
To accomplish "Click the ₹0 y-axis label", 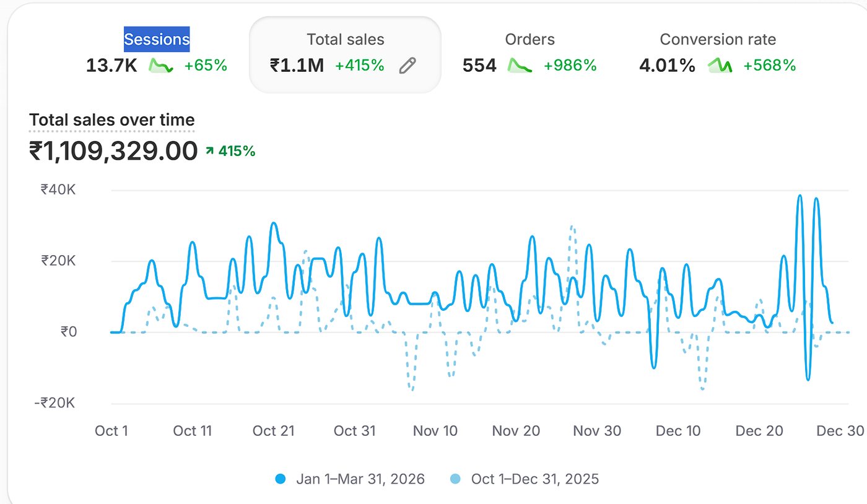I will tap(68, 332).
